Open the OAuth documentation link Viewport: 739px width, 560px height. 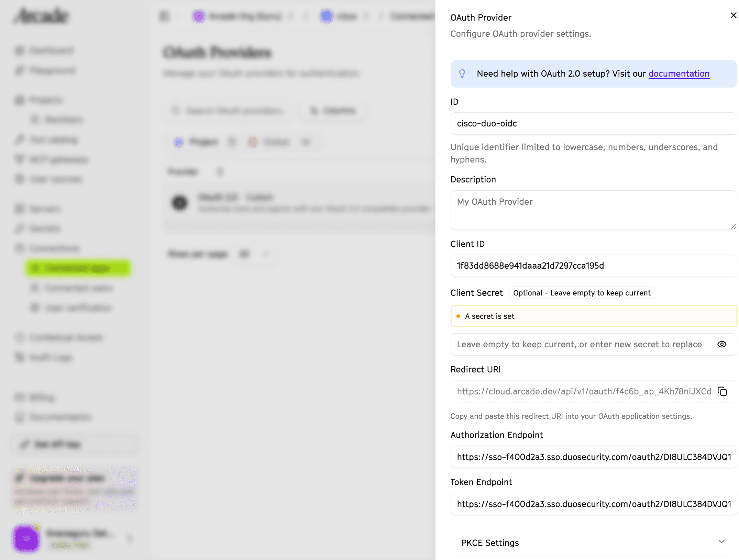click(679, 74)
